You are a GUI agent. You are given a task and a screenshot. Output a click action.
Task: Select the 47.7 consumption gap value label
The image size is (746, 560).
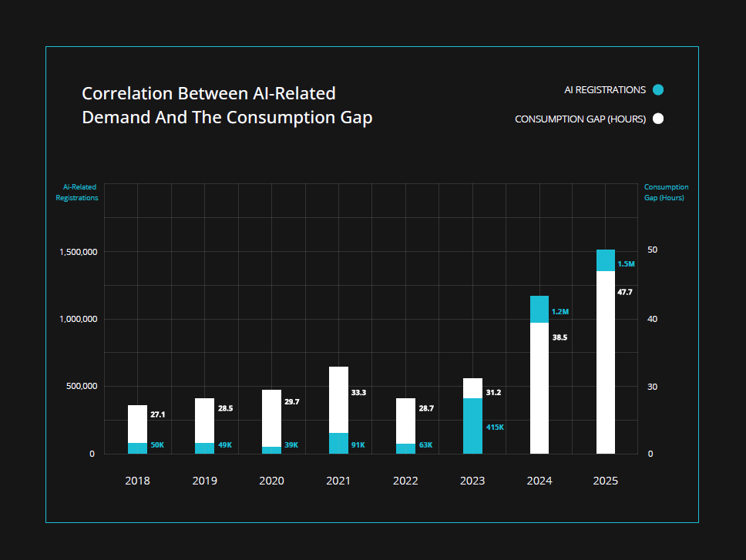(625, 292)
